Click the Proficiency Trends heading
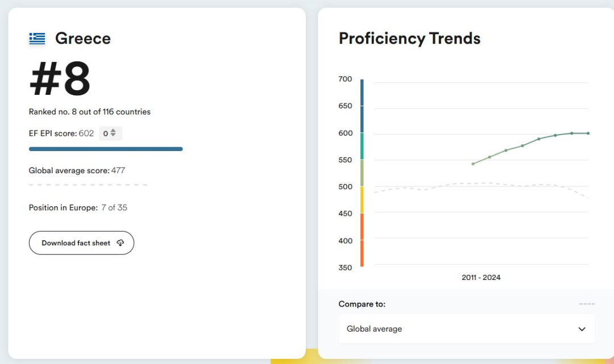Screen dimensions: 614x364 click(409, 38)
